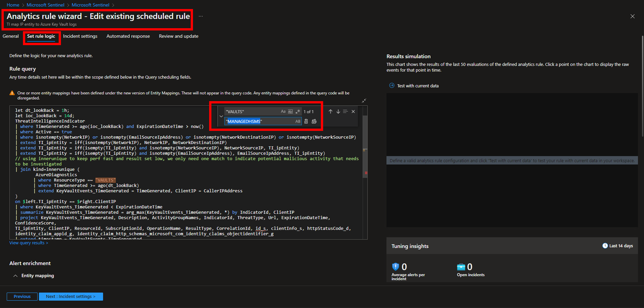The height and width of the screenshot is (308, 644).
Task: Go to next match arrow
Action: click(x=338, y=112)
